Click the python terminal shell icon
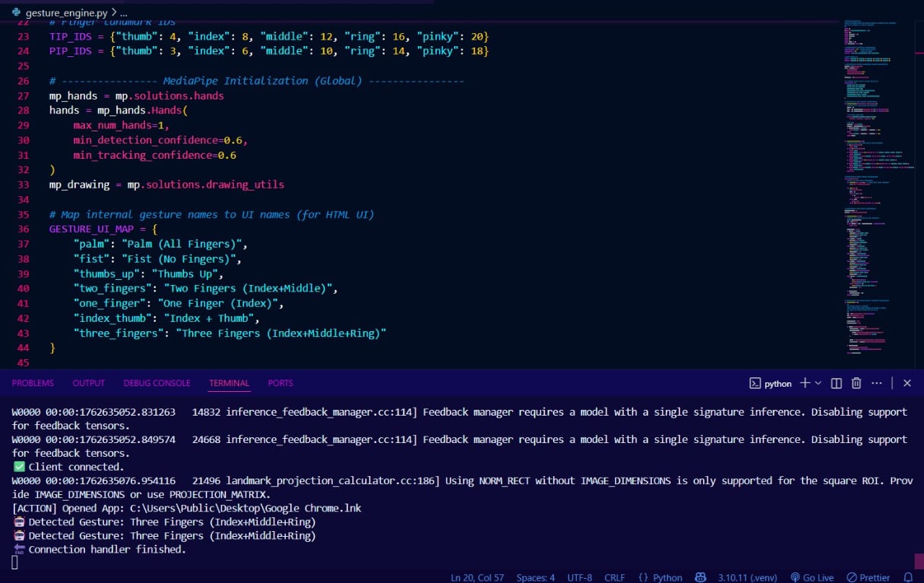The width and height of the screenshot is (924, 583). pyautogui.click(x=755, y=383)
